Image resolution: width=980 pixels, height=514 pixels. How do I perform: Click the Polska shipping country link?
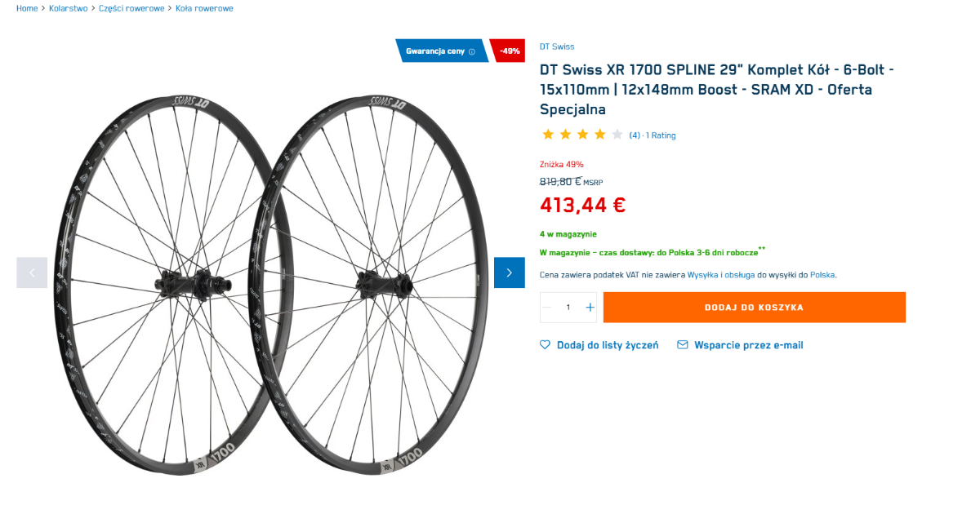click(x=822, y=275)
